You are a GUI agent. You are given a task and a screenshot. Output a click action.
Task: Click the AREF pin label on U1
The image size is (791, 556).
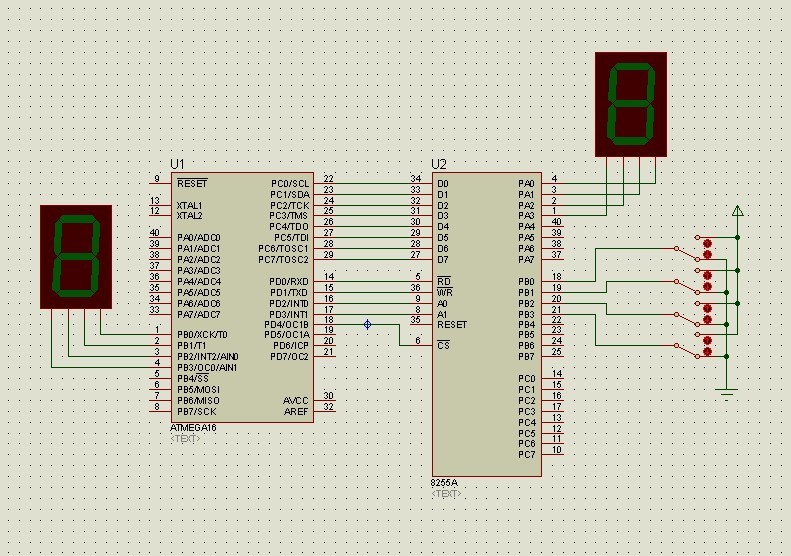click(x=295, y=411)
